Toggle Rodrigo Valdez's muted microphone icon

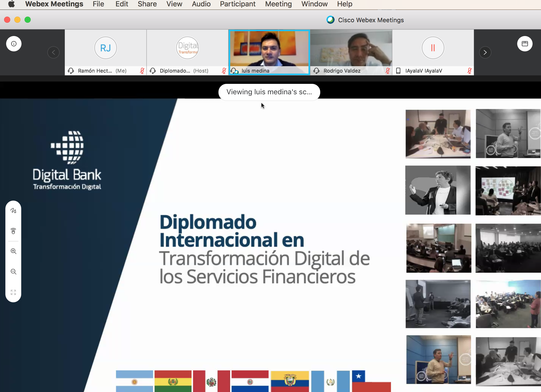pos(388,71)
